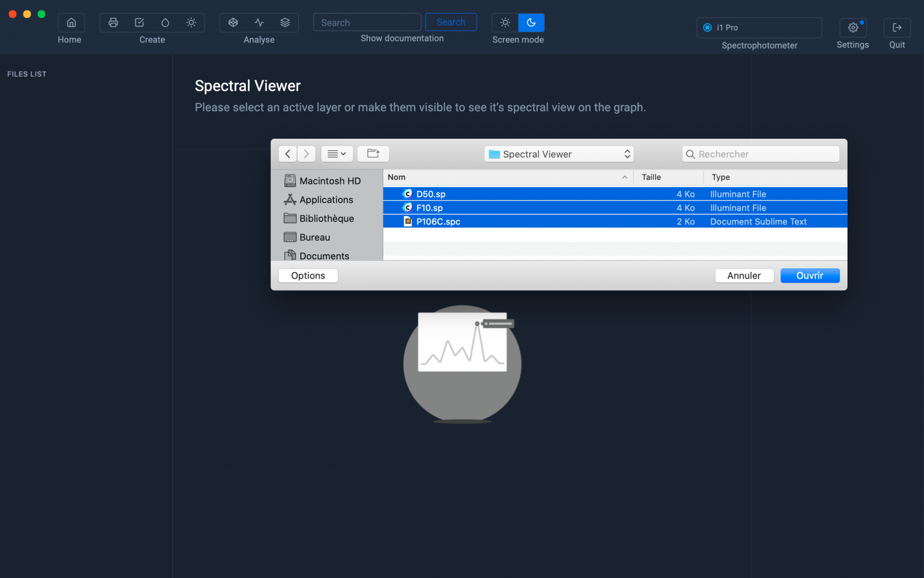This screenshot has height=578, width=924.
Task: Click Ouvrir to open selected files
Action: click(810, 275)
